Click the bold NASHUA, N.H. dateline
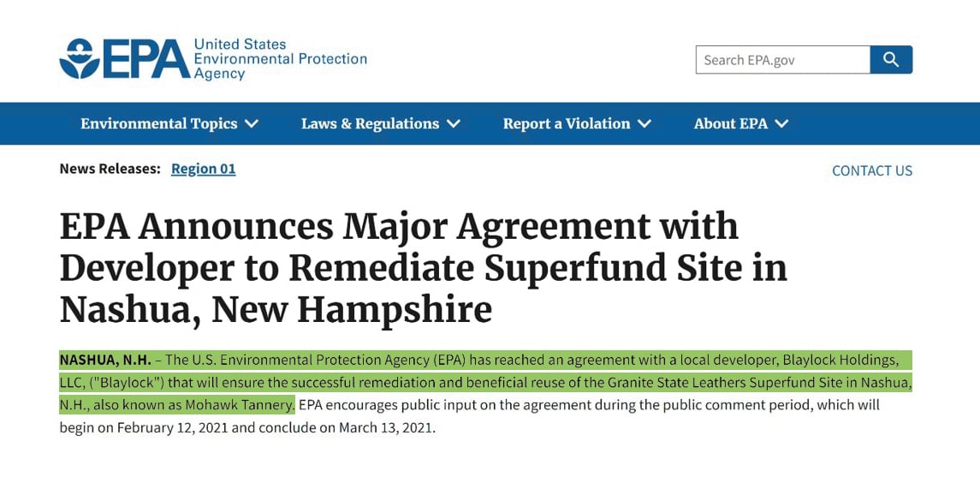Viewport: 980px width, 477px height. tap(104, 360)
